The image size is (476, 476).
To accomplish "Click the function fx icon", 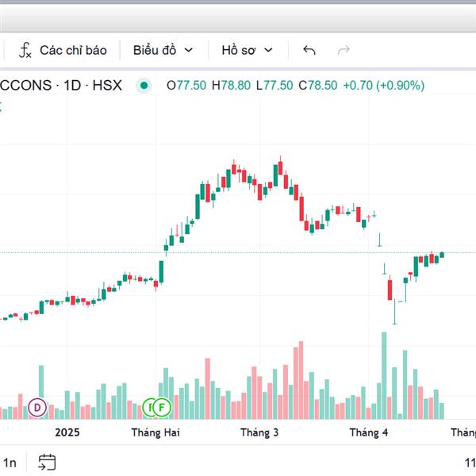I will (x=25, y=51).
